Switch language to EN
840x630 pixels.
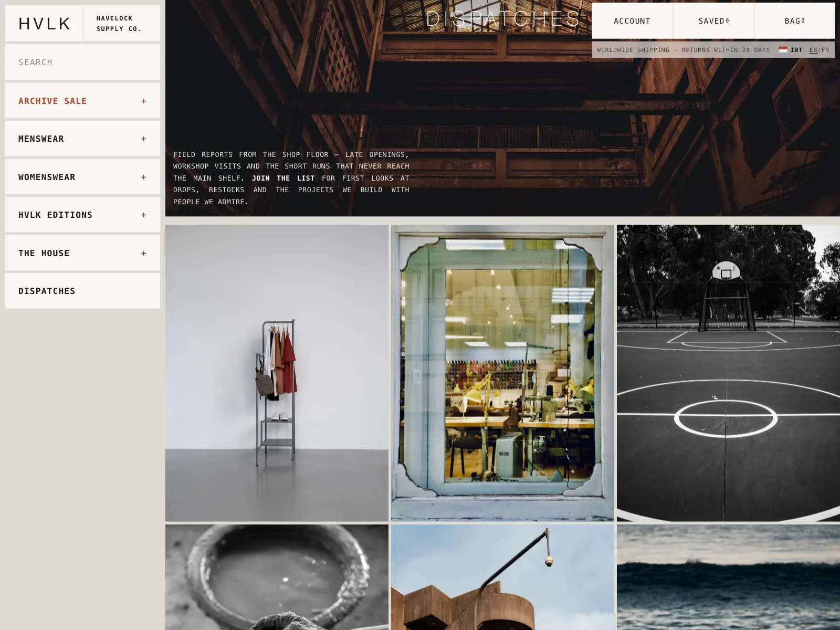[813, 50]
